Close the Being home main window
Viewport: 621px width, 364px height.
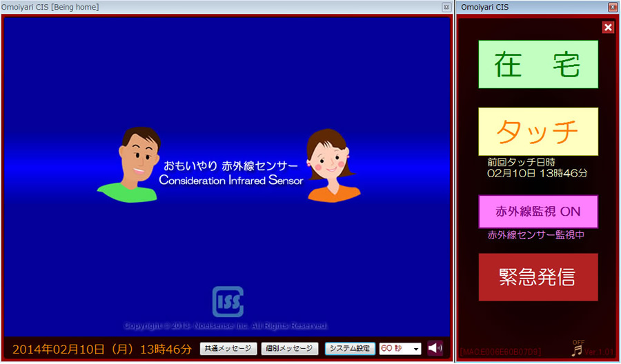[x=446, y=7]
